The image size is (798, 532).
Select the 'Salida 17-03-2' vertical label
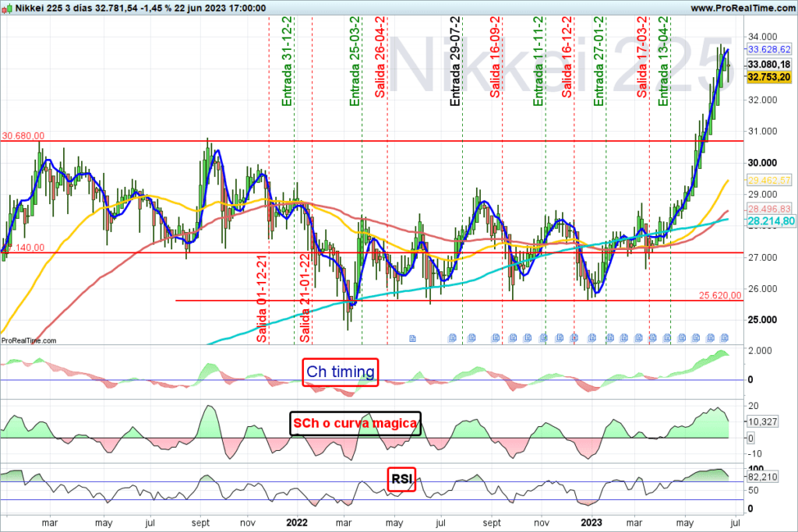click(x=642, y=57)
